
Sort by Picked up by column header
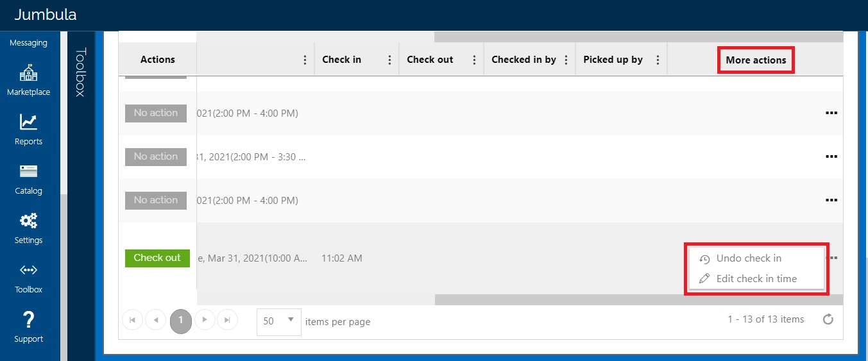613,60
